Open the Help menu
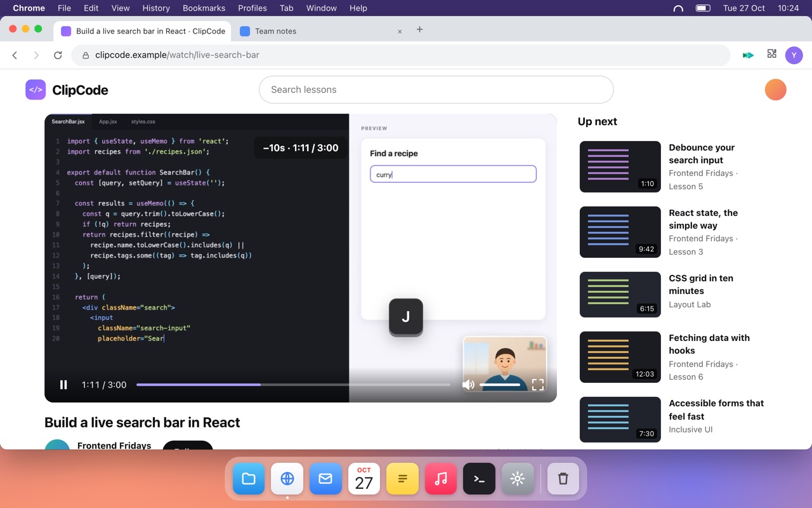This screenshot has width=812, height=508. 358,8
